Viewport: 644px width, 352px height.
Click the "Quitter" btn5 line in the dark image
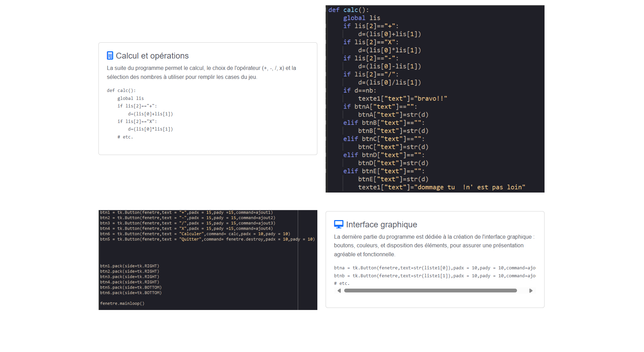click(207, 239)
